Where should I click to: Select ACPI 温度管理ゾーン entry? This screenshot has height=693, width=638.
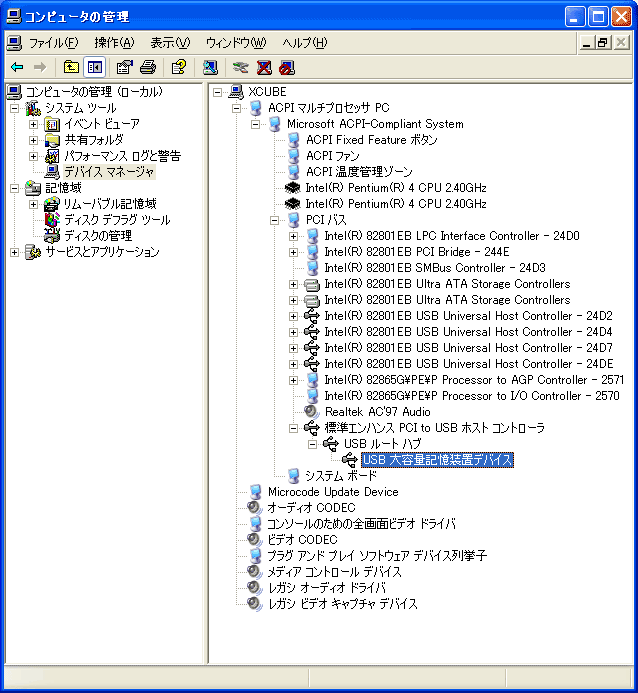click(359, 171)
